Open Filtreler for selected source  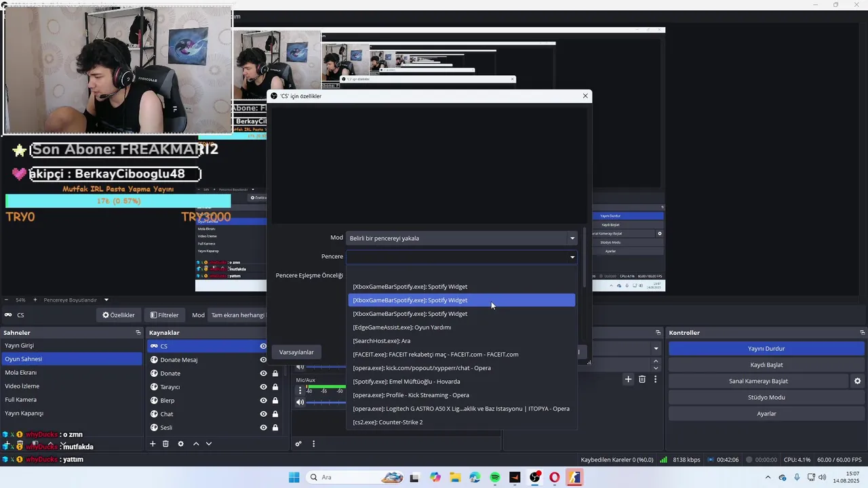[164, 315]
